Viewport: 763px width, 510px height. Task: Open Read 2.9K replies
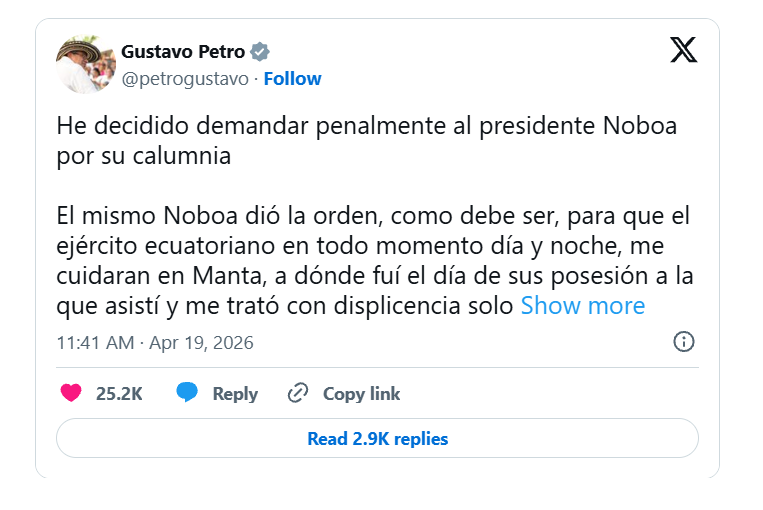pos(377,438)
